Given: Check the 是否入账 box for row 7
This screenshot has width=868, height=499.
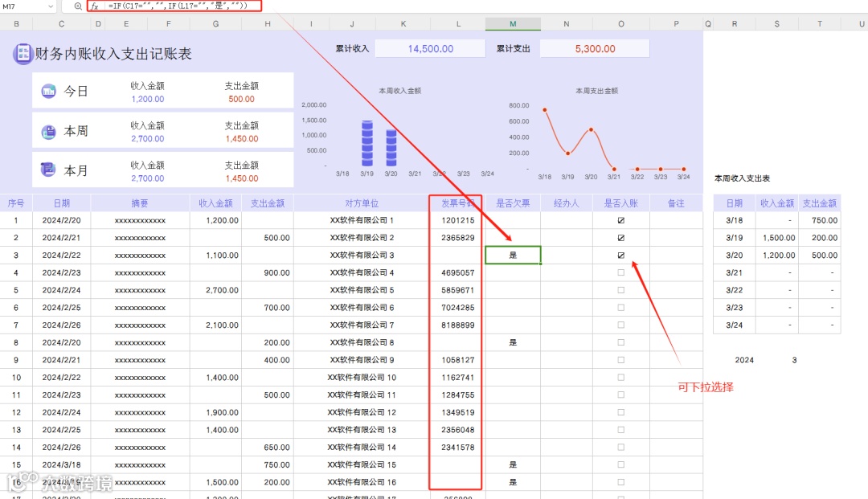Looking at the screenshot, I should 621,325.
